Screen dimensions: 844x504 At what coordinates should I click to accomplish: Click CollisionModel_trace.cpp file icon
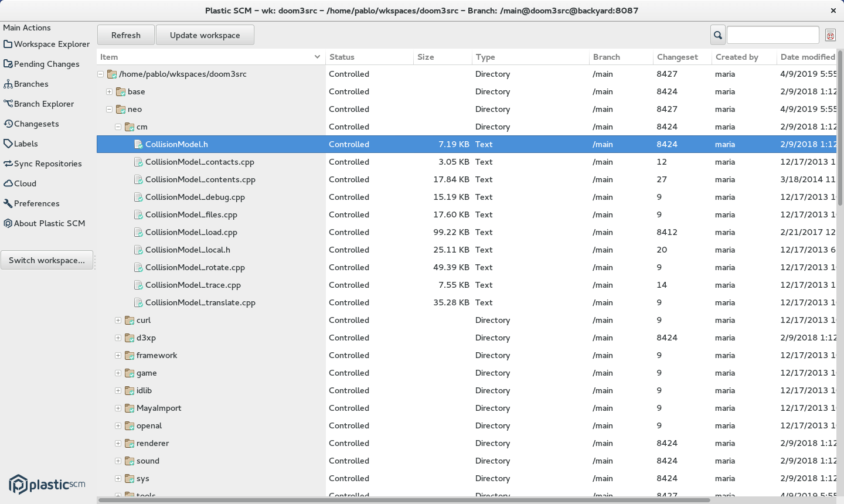(x=138, y=285)
